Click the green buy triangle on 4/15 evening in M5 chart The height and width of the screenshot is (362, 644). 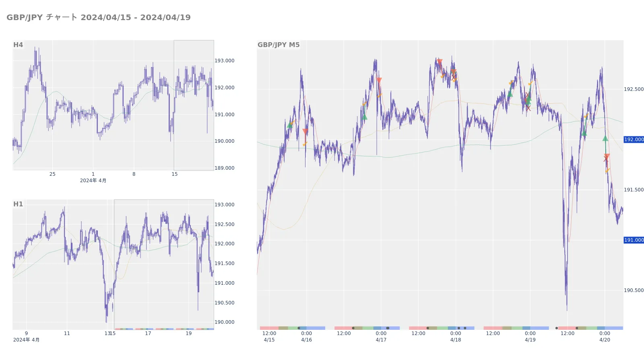289,125
